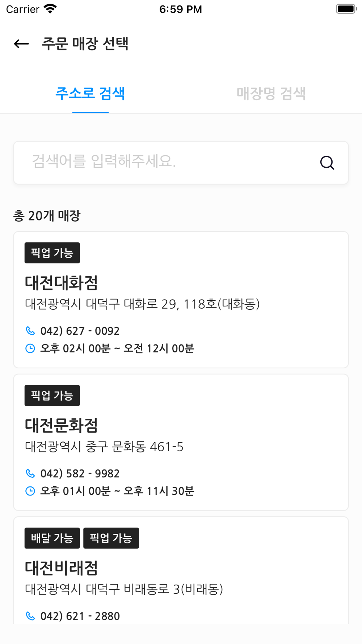Call 042) 582 - 9982 number
Screen dimensions: 362x644
tap(80, 474)
